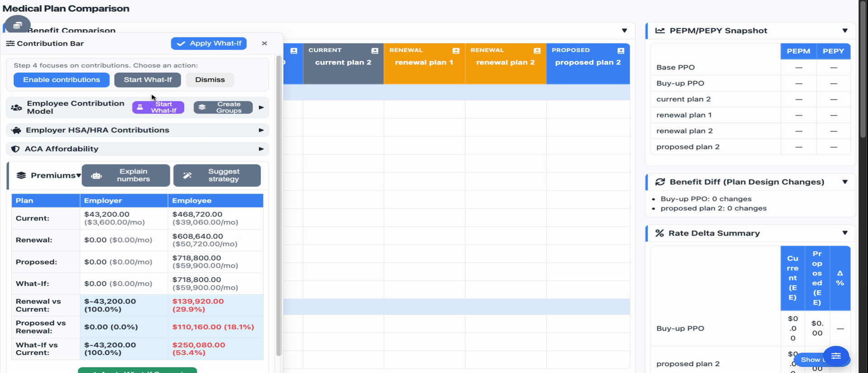Viewport: 868px width, 373px height.
Task: Click Δ % column header in Rate Delta
Action: pos(840,278)
